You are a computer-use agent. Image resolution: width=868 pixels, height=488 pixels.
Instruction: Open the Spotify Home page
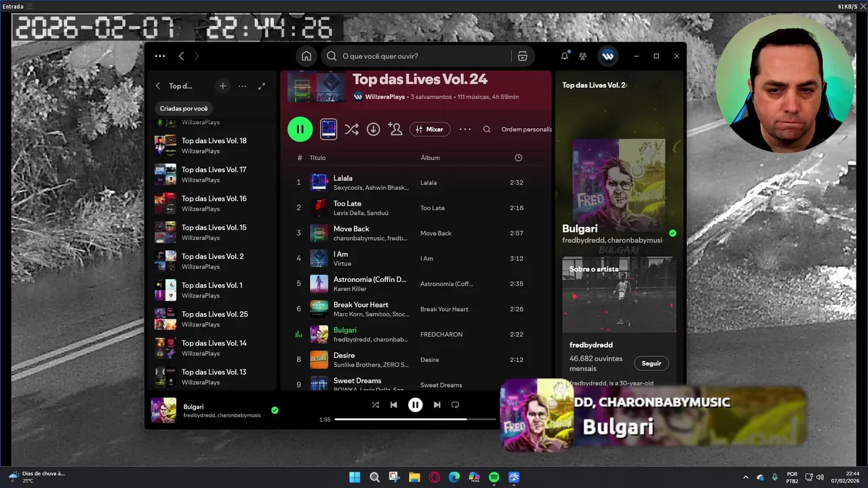(x=307, y=56)
